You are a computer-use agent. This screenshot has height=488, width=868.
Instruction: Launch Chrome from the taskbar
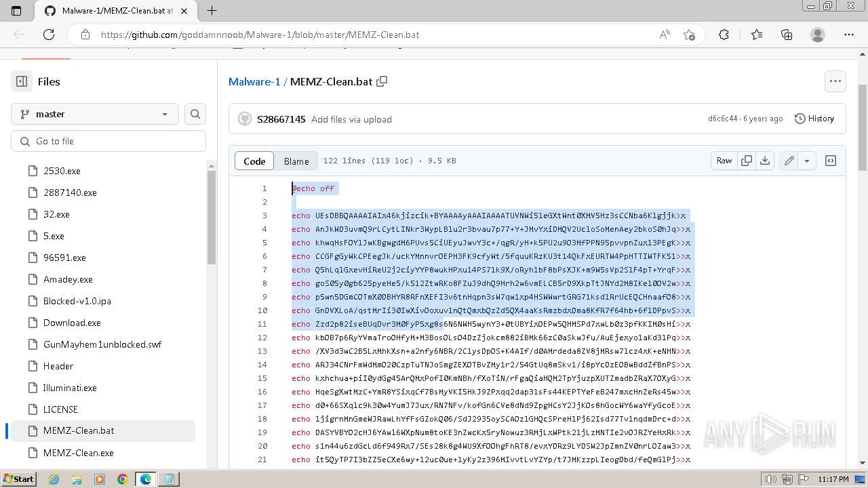pyautogui.click(x=123, y=479)
